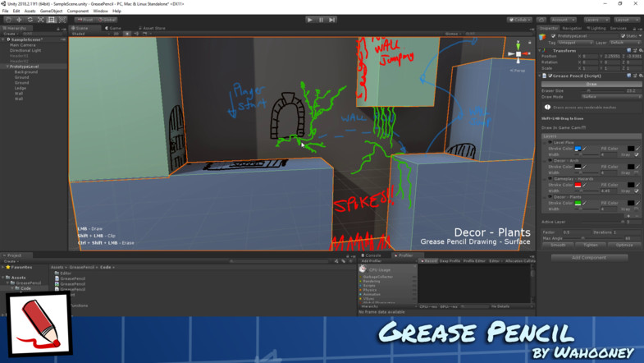Select the Move tool in toolbar
This screenshot has height=363, width=644.
19,20
